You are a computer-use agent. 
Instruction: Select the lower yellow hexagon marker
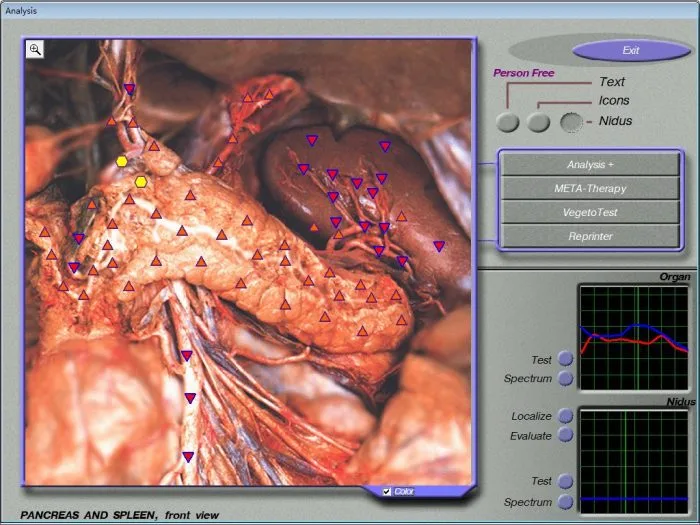141,182
